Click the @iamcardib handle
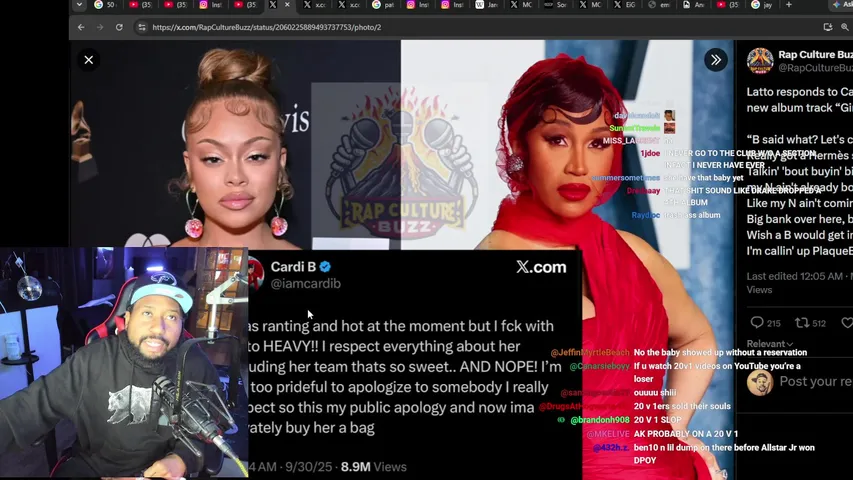853x480 pixels. [x=306, y=284]
